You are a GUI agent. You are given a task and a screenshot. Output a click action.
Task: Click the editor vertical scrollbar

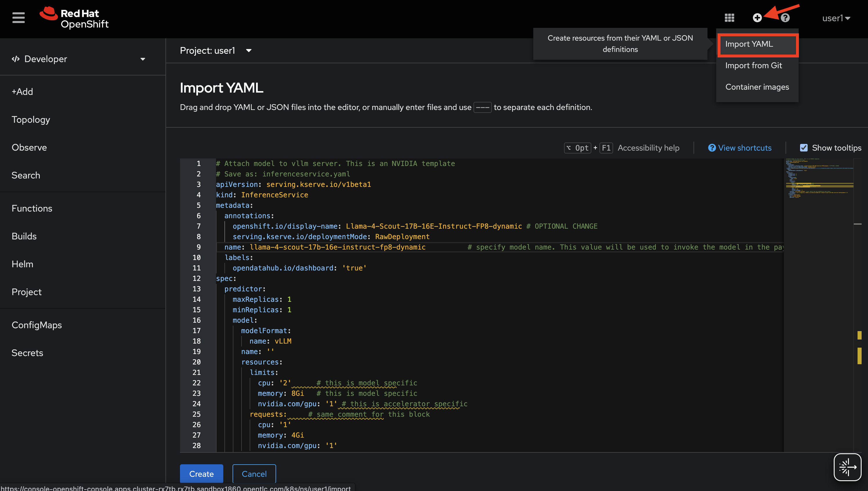(x=858, y=305)
